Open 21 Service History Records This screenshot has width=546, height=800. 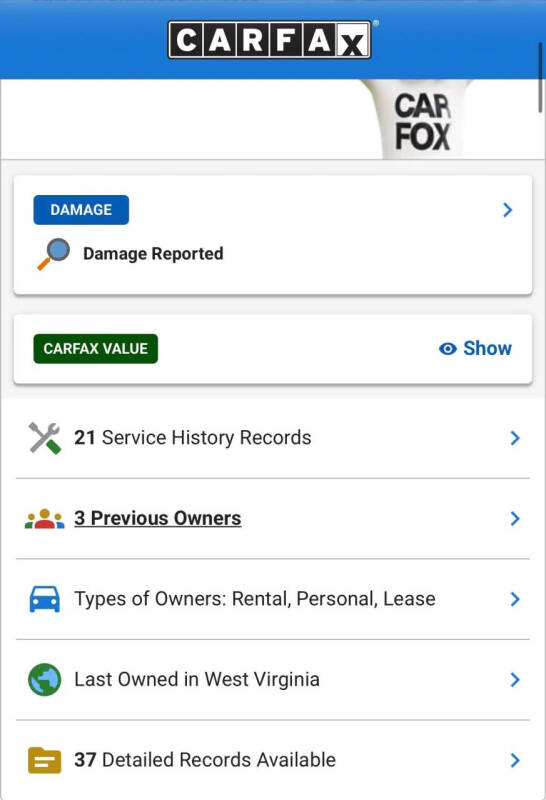[192, 438]
